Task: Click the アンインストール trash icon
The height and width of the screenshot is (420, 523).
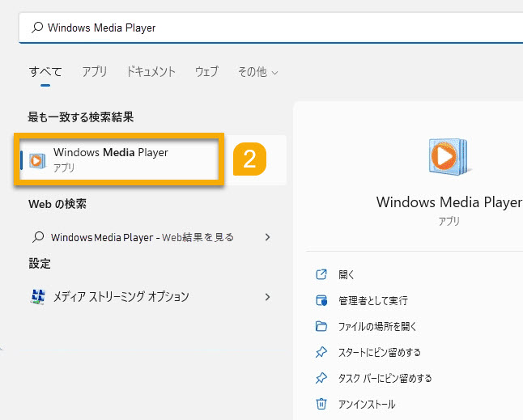Action: (x=321, y=404)
